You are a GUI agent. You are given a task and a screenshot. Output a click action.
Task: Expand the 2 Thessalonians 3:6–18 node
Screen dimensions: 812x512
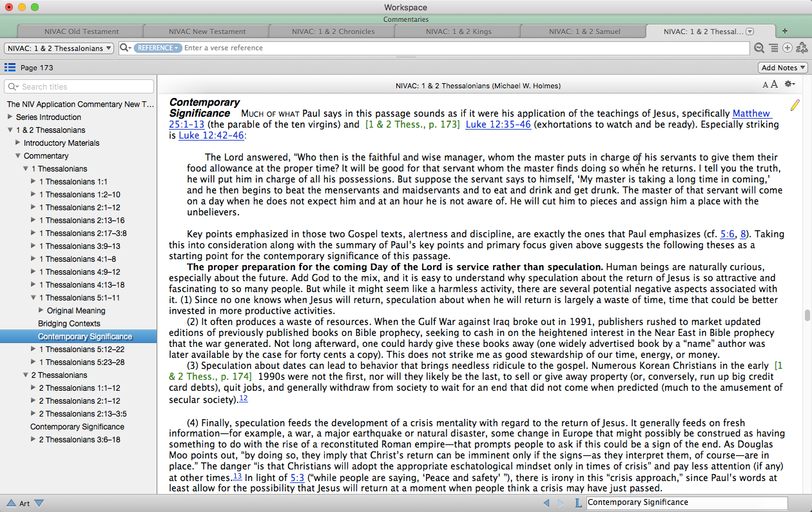[x=34, y=439]
